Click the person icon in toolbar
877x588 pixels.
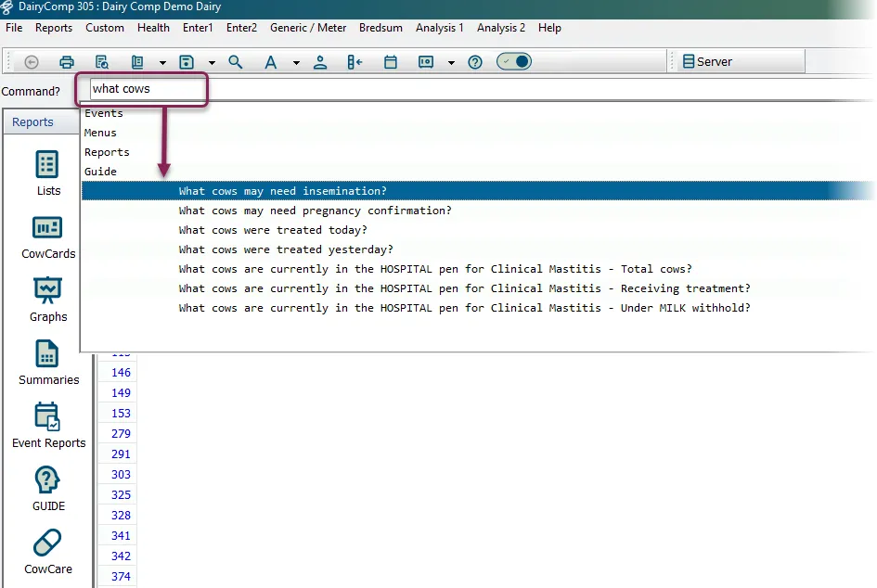coord(320,62)
